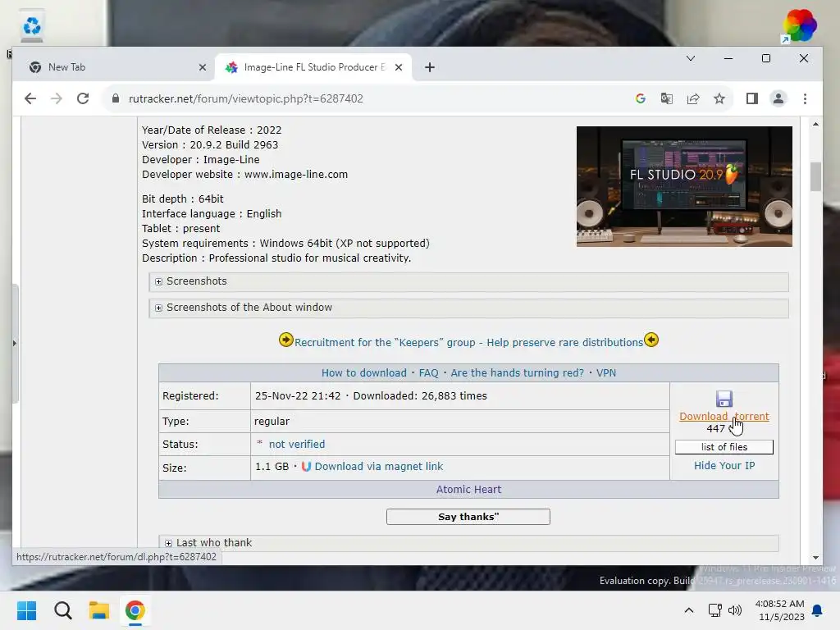Click the Say thanks button

pos(468,517)
